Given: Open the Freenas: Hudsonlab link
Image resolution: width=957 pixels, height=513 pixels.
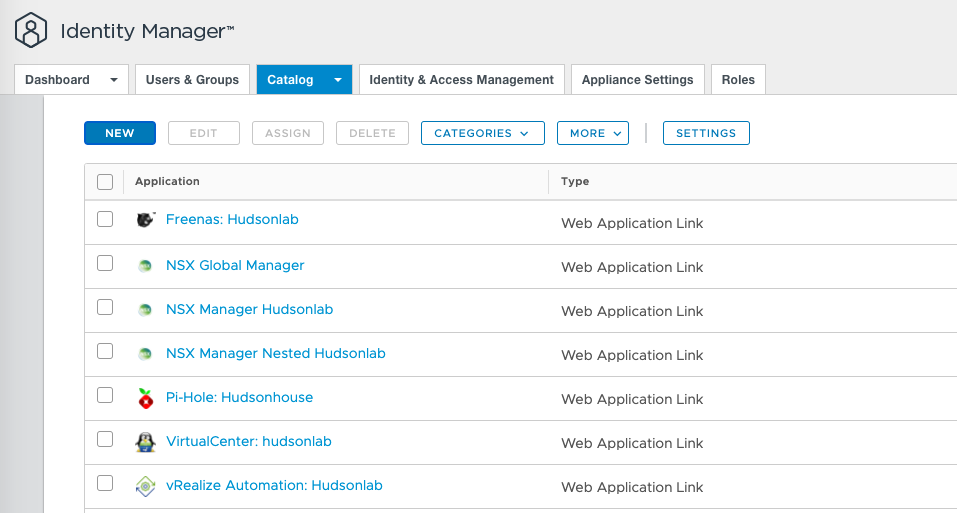Looking at the screenshot, I should tap(232, 220).
